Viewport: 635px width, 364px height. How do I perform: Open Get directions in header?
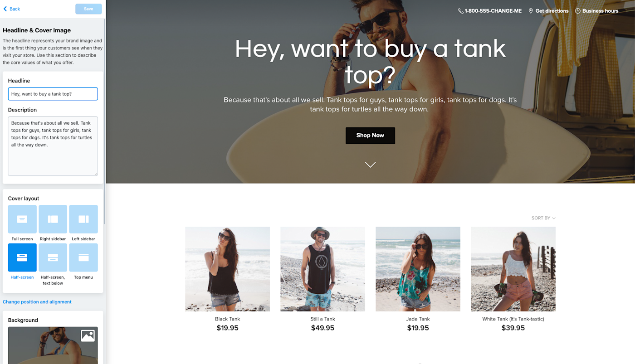(x=548, y=11)
